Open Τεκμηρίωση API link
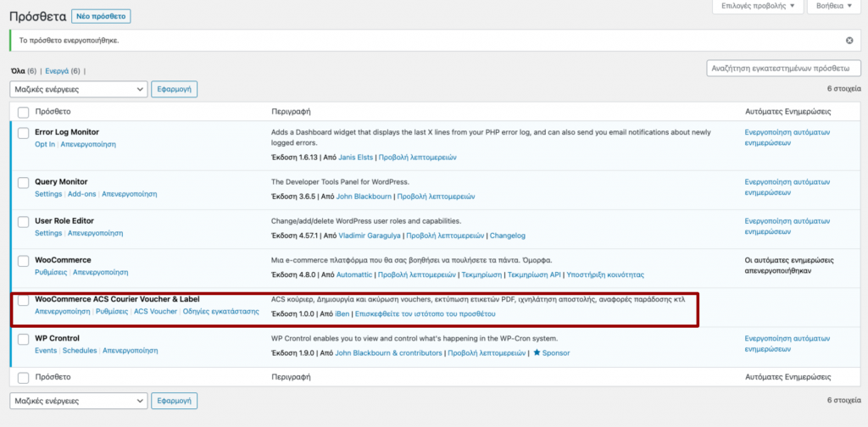Screen dimensions: 868x427 coord(534,274)
